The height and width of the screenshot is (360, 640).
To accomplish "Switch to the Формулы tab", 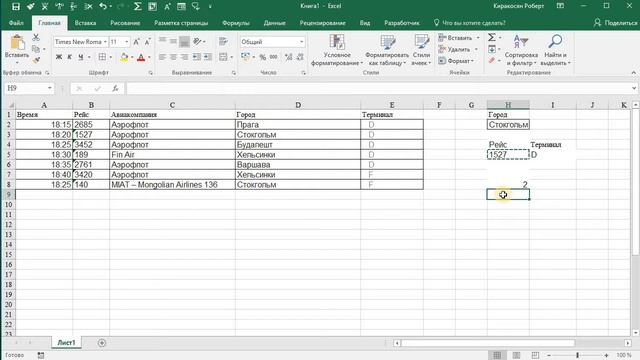I will tap(236, 23).
